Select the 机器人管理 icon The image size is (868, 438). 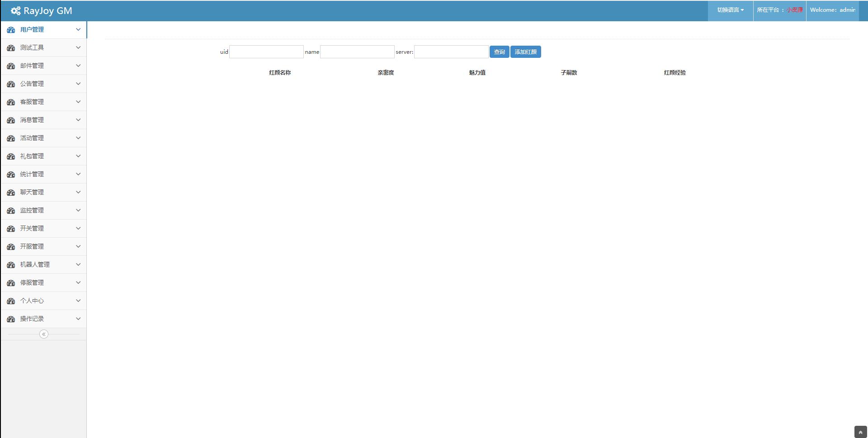tap(10, 264)
